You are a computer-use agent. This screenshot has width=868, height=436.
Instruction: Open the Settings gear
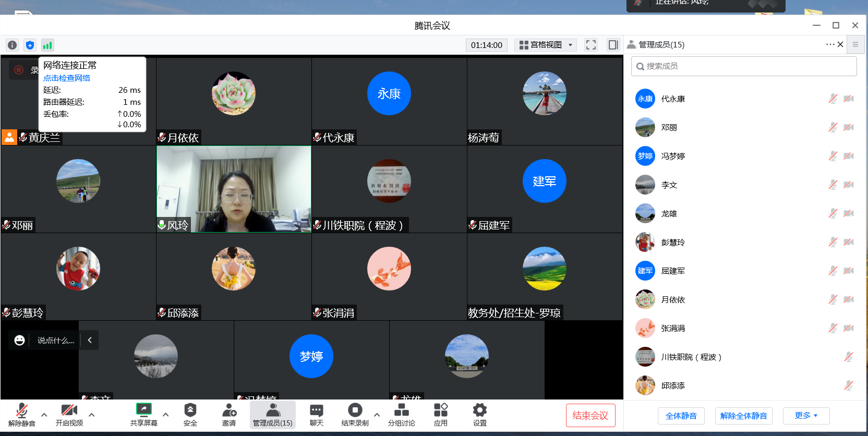(479, 415)
